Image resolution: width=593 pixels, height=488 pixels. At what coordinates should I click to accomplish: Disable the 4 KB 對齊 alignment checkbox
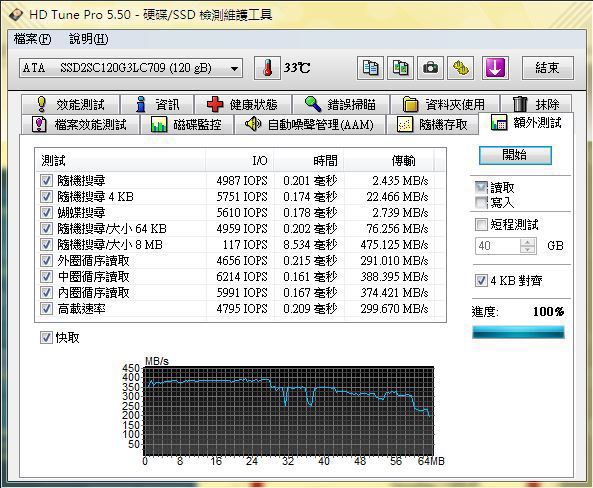point(481,281)
